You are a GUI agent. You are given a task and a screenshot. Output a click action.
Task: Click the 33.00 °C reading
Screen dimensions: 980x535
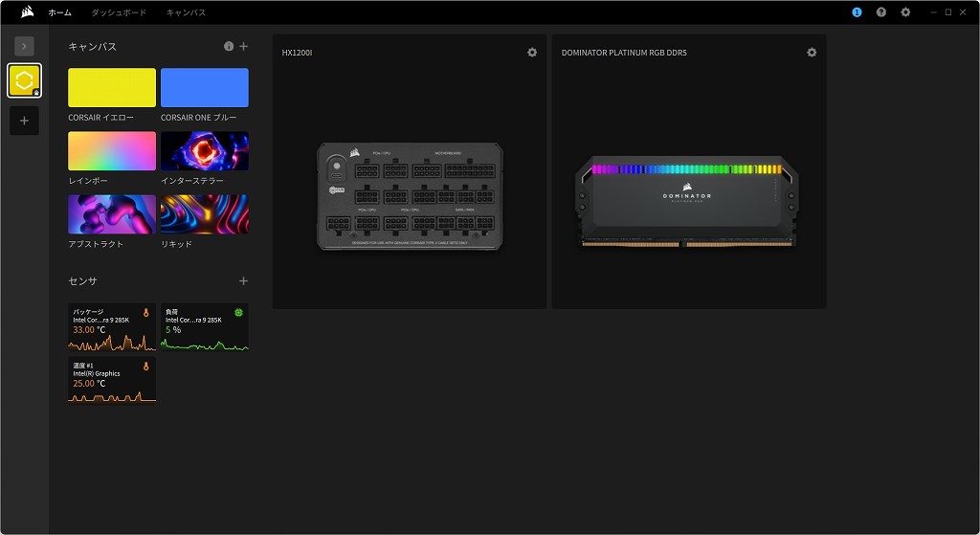point(89,330)
